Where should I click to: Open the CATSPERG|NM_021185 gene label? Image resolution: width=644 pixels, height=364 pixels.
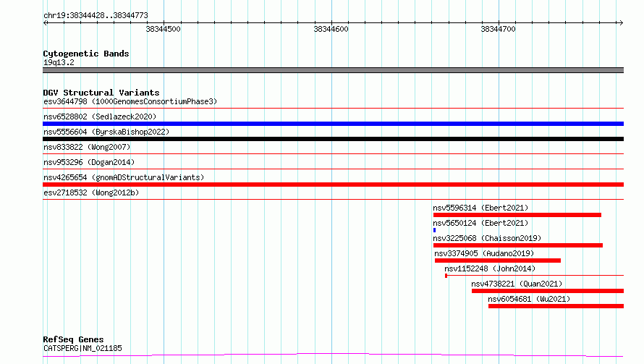(82, 348)
